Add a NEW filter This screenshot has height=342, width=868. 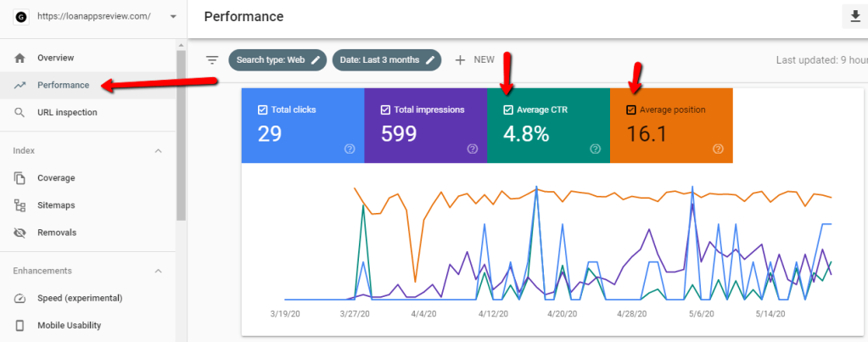[474, 60]
